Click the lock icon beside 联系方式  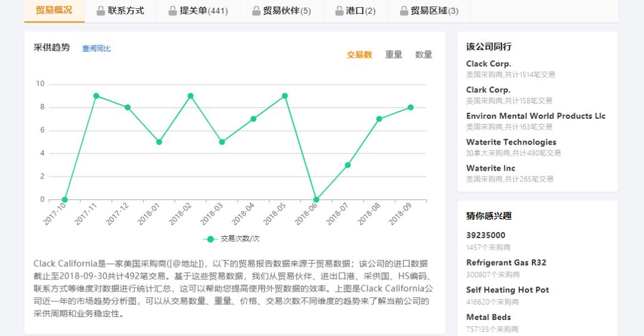(101, 11)
